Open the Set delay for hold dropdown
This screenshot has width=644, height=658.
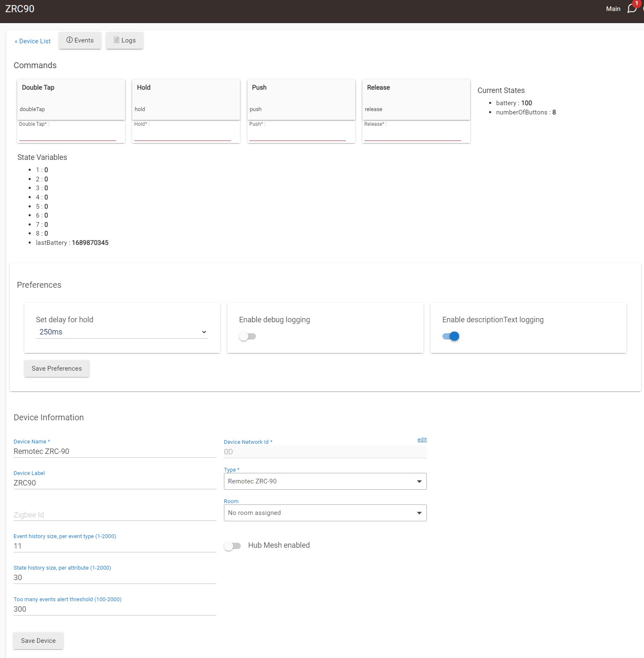click(x=122, y=332)
